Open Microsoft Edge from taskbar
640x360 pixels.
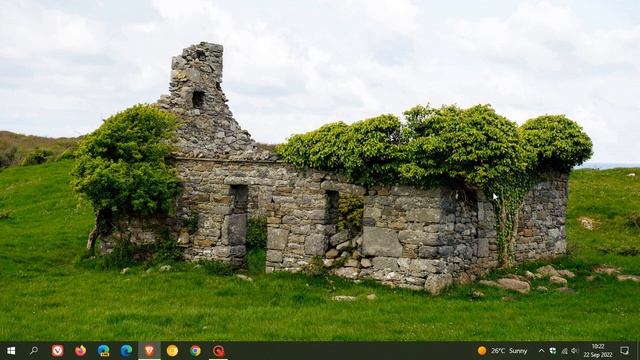[126, 351]
